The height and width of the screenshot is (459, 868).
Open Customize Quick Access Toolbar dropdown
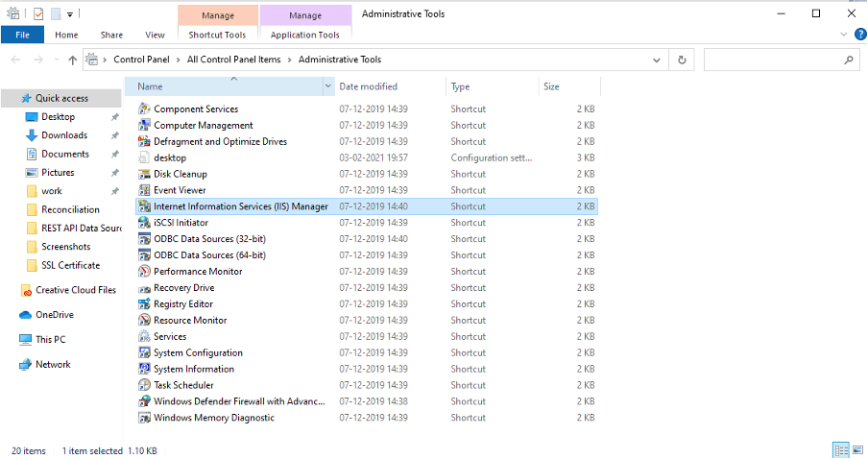70,14
